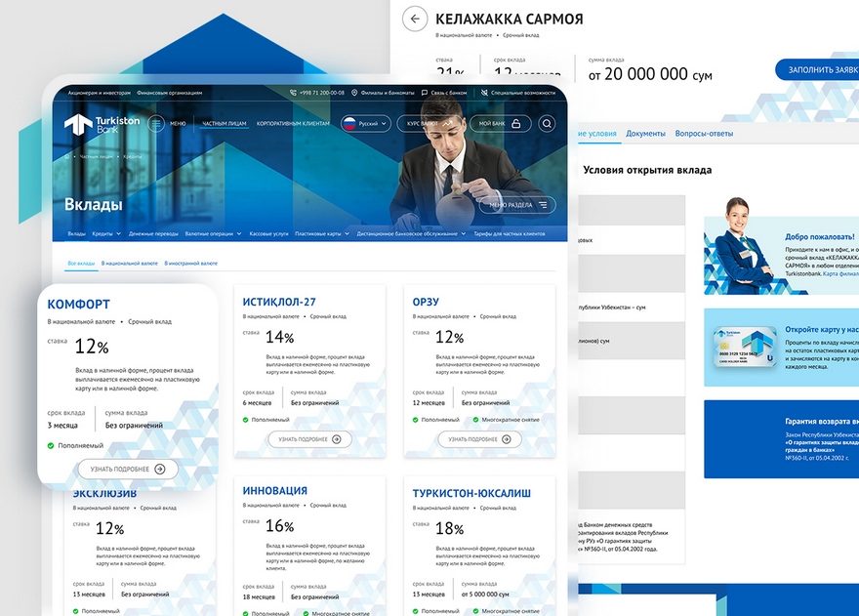Click 'от 20 000 000 сум' deposit amount
The image size is (859, 616).
pyautogui.click(x=650, y=74)
